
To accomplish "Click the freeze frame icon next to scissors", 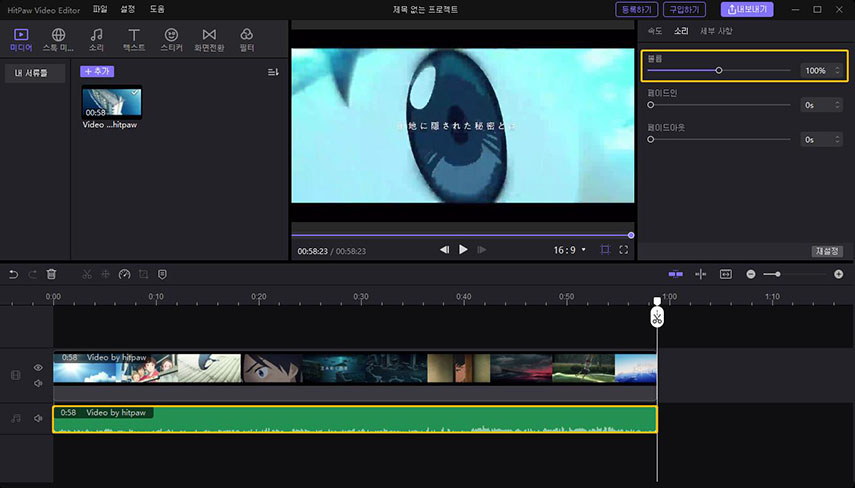I will 106,274.
